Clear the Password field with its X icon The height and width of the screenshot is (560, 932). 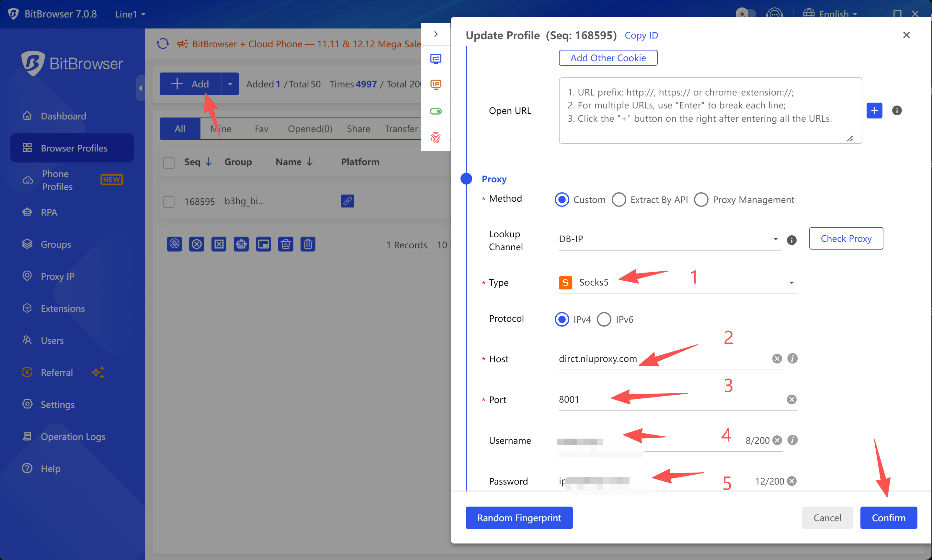coord(791,481)
